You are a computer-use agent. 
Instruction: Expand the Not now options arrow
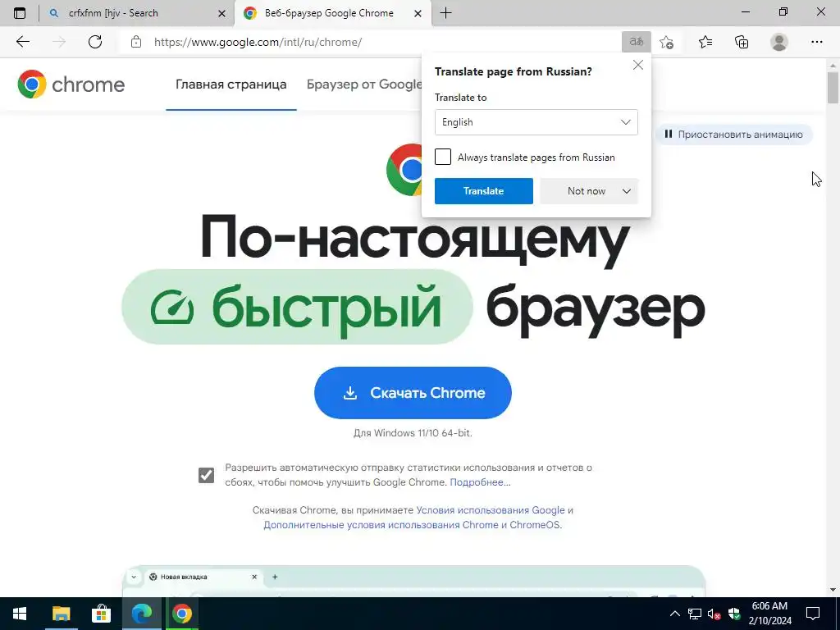(626, 191)
